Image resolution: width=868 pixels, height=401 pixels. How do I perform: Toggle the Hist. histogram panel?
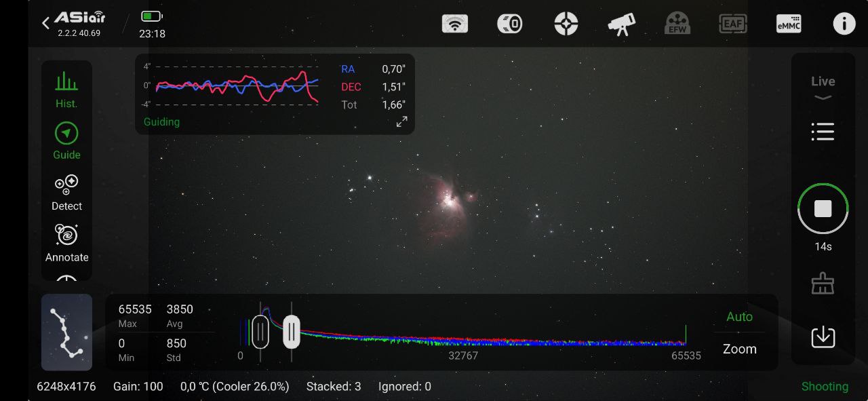(x=66, y=90)
